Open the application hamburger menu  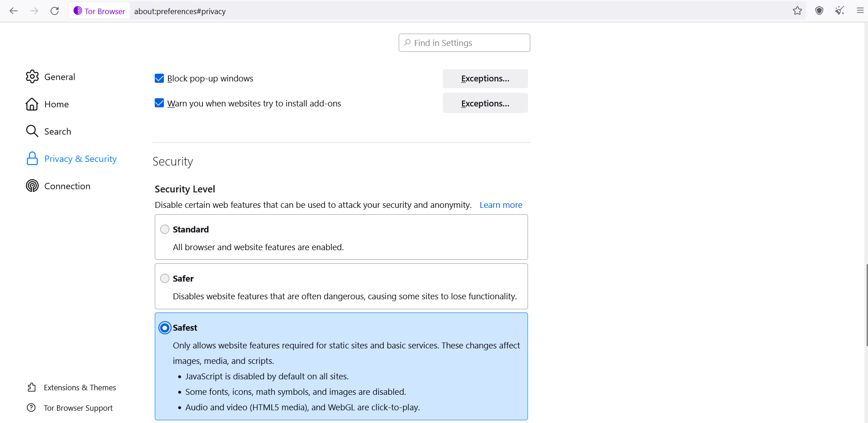click(x=860, y=10)
